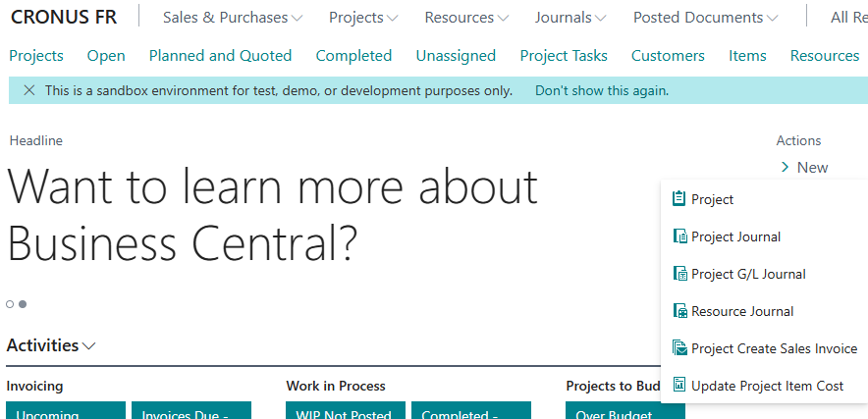Open the Invoices Due tile
The height and width of the screenshot is (419, 868).
point(191,410)
